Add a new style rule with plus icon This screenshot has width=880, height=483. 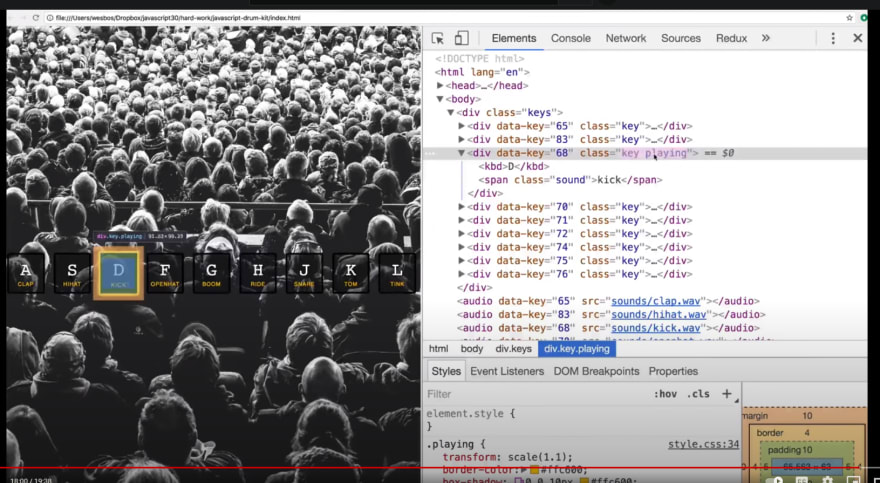point(727,394)
